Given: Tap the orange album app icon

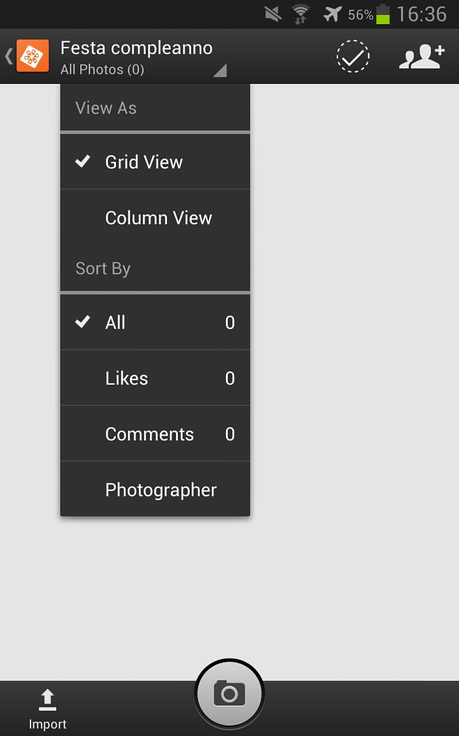Looking at the screenshot, I should click(32, 56).
